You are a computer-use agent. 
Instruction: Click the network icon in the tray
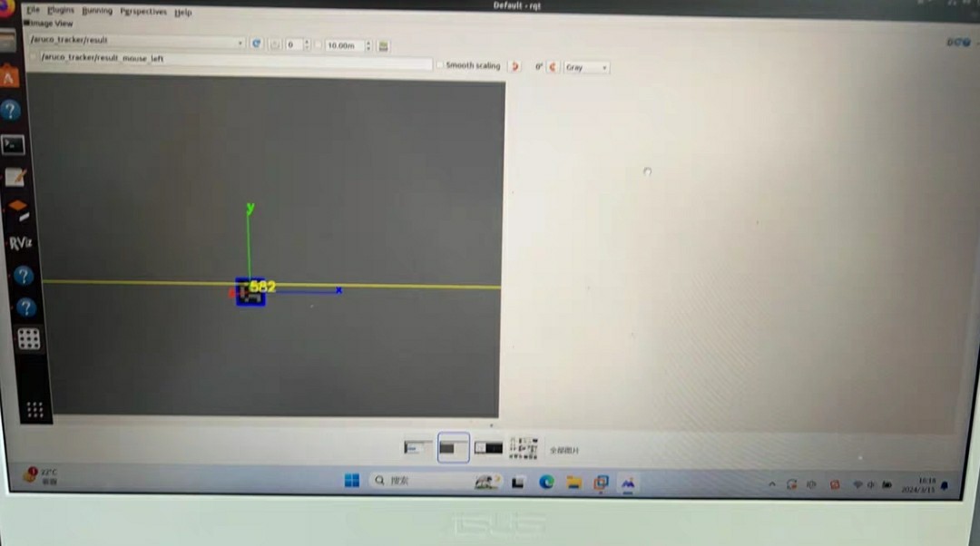[x=857, y=484]
